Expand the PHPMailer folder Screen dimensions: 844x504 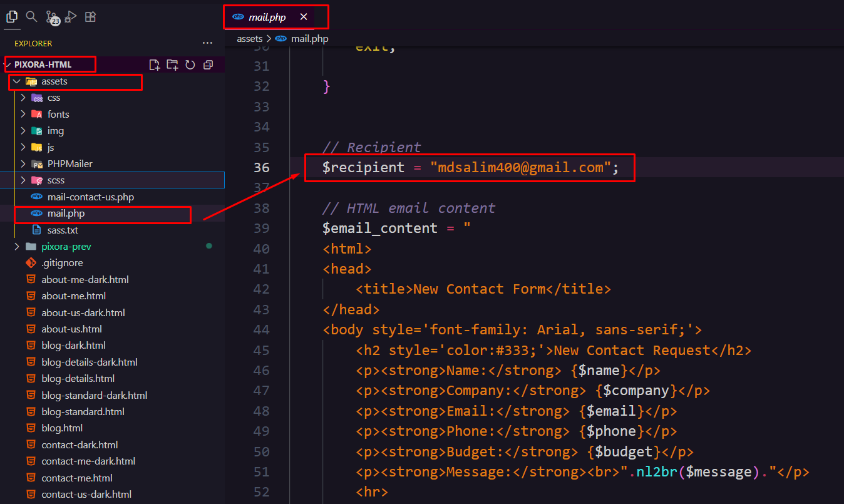pyautogui.click(x=69, y=163)
